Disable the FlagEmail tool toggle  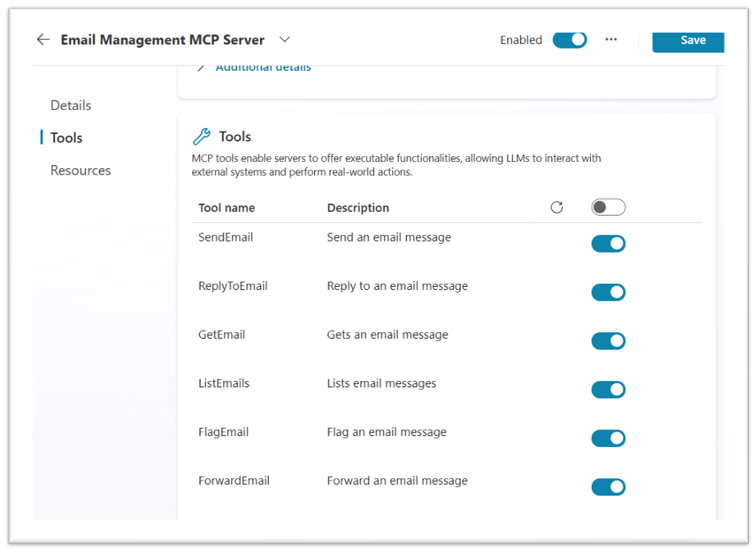click(x=608, y=438)
